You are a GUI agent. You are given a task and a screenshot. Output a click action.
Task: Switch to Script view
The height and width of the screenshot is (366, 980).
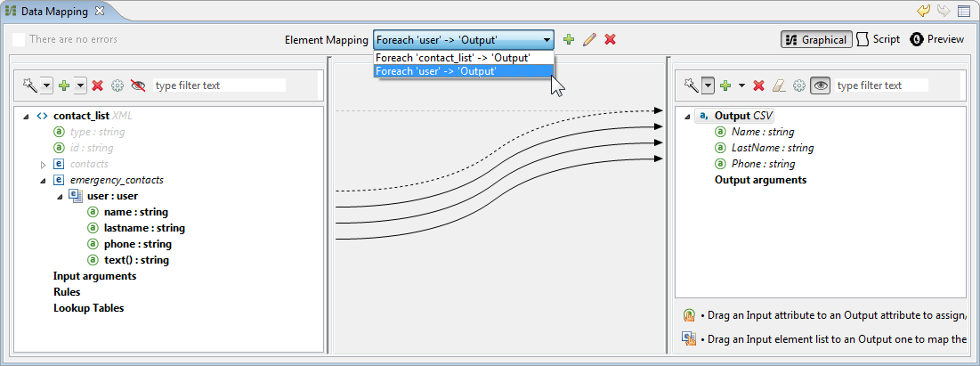(x=879, y=40)
